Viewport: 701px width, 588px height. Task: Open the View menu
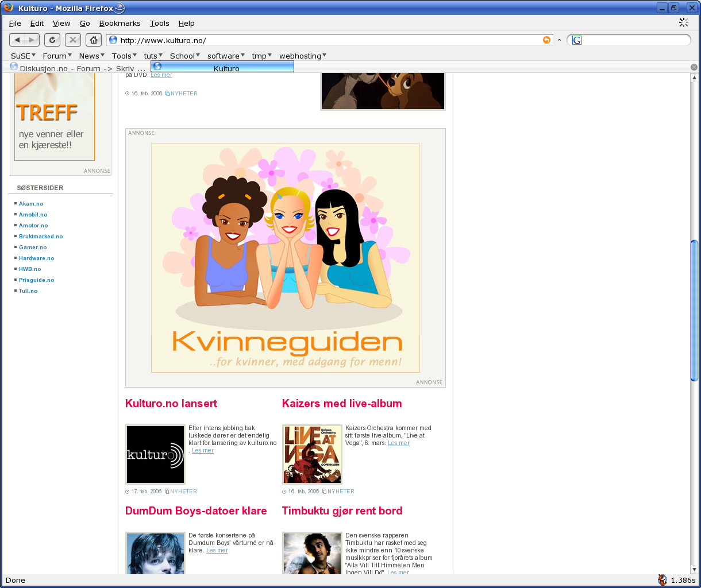61,24
